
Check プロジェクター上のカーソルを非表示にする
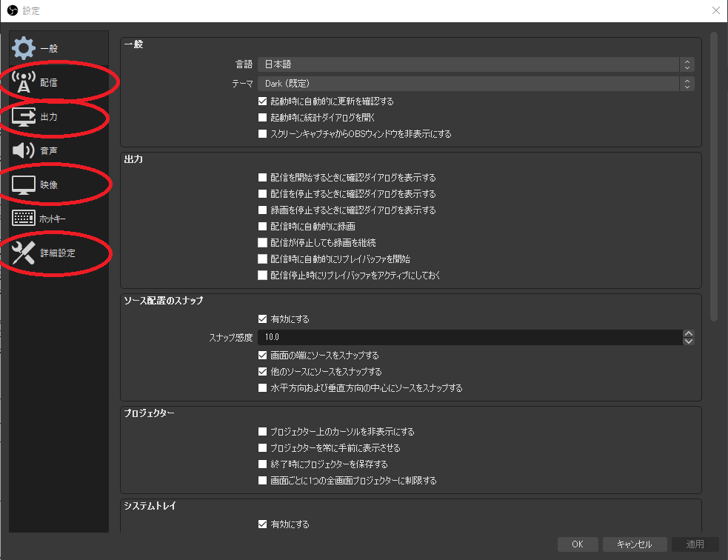click(x=262, y=431)
